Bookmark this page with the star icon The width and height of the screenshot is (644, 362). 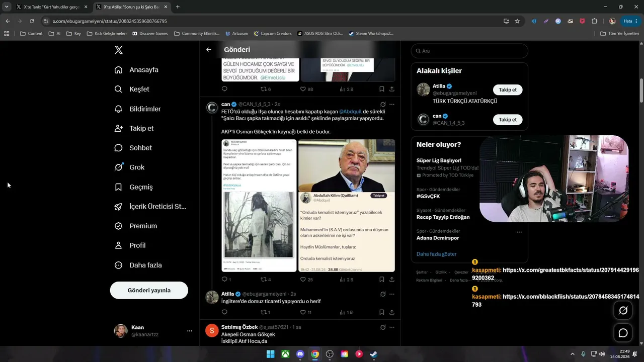coord(517,21)
